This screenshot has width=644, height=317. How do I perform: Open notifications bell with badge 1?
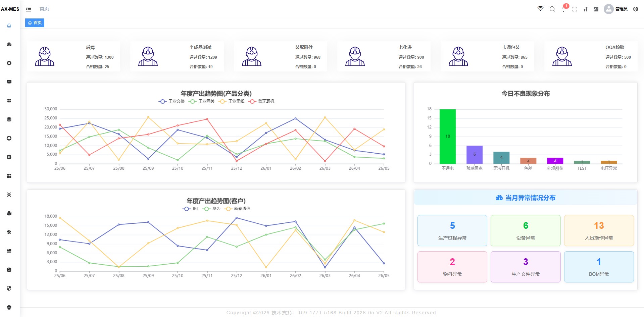point(563,9)
